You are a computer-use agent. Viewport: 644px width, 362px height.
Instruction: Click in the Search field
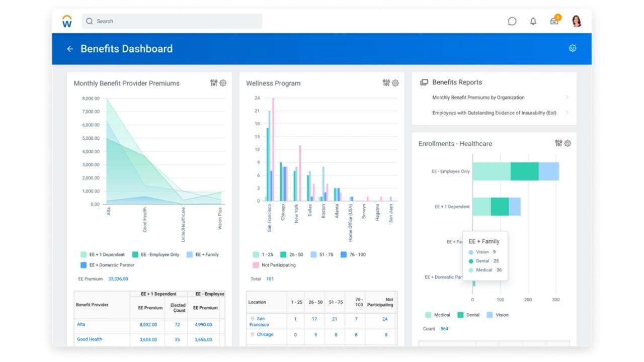coord(172,21)
